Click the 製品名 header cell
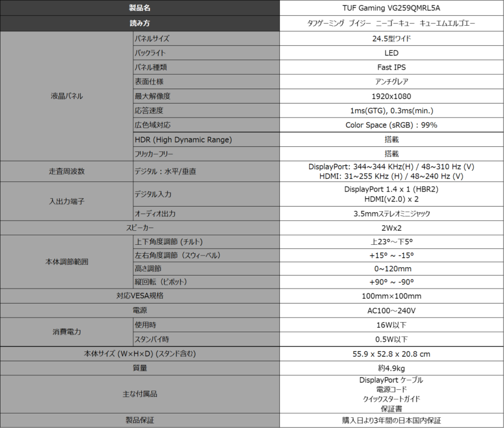504x428 pixels. click(139, 8)
